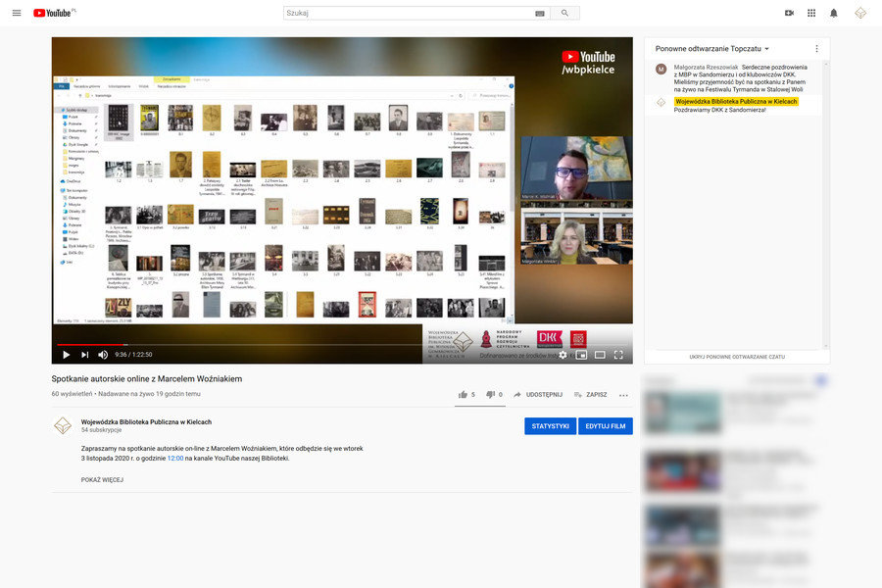Mute the video volume
Image resolution: width=882 pixels, height=588 pixels.
pyautogui.click(x=103, y=355)
